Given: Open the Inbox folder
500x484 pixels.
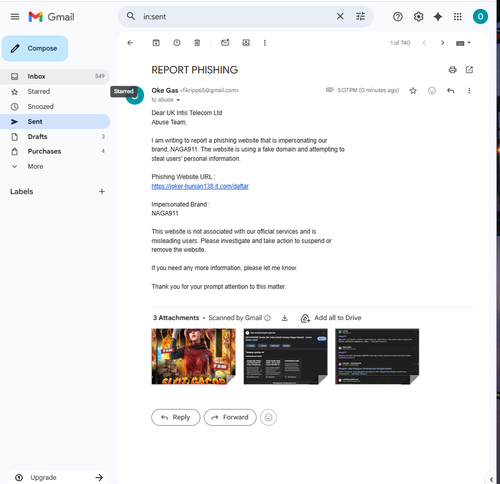Looking at the screenshot, I should click(55, 76).
